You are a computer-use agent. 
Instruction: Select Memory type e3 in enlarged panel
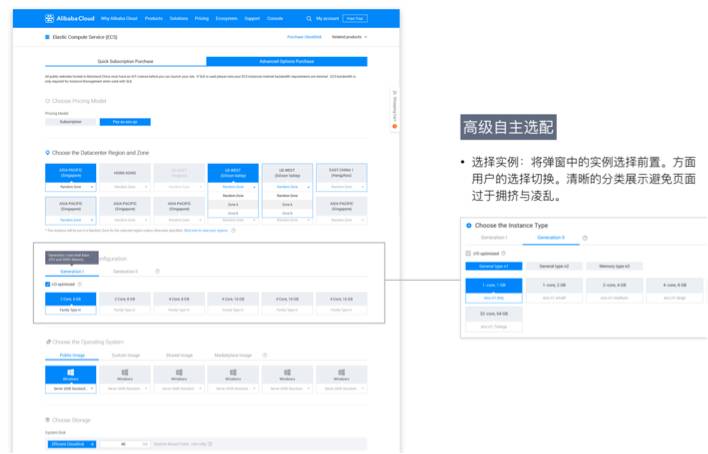coord(614,266)
